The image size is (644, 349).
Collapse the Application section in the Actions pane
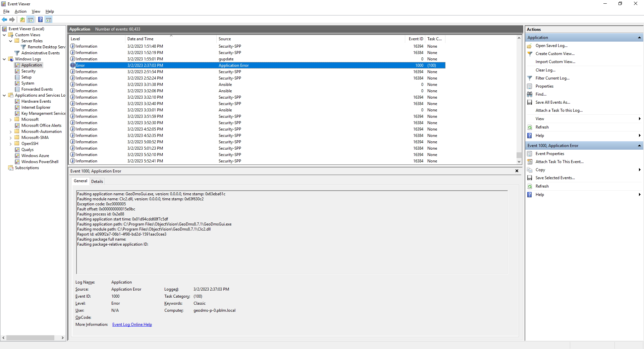[640, 37]
